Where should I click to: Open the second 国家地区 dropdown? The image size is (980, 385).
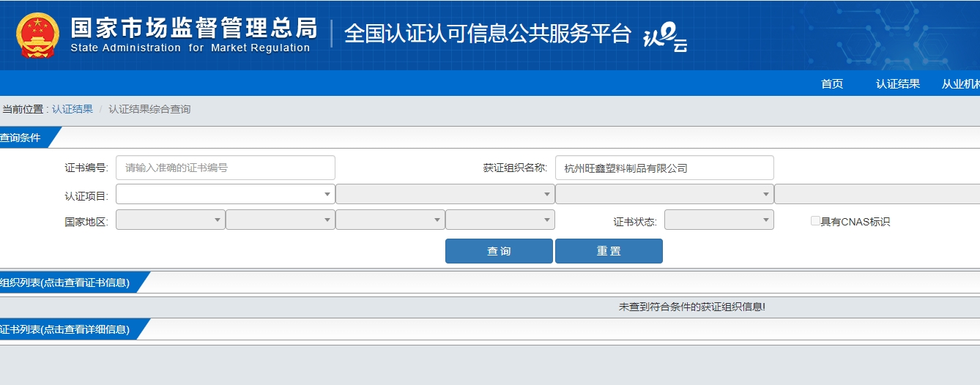(280, 220)
